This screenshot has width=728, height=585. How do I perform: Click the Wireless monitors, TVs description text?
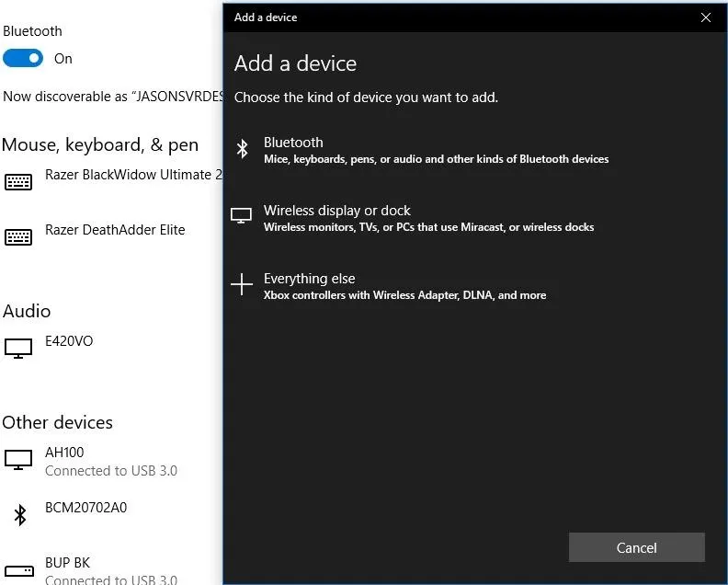(x=429, y=227)
